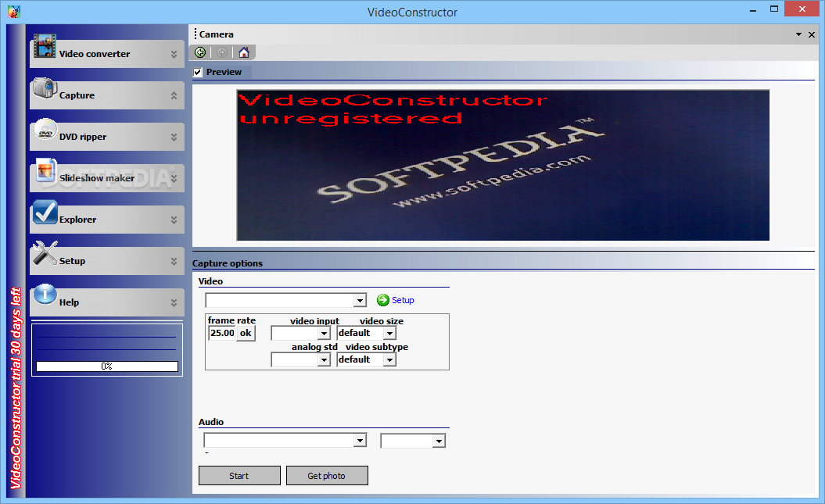The image size is (825, 504).
Task: Click the DVD ripper disc icon
Action: (x=45, y=129)
